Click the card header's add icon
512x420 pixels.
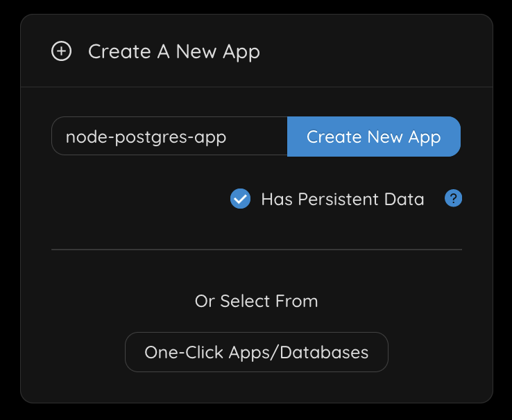(62, 51)
